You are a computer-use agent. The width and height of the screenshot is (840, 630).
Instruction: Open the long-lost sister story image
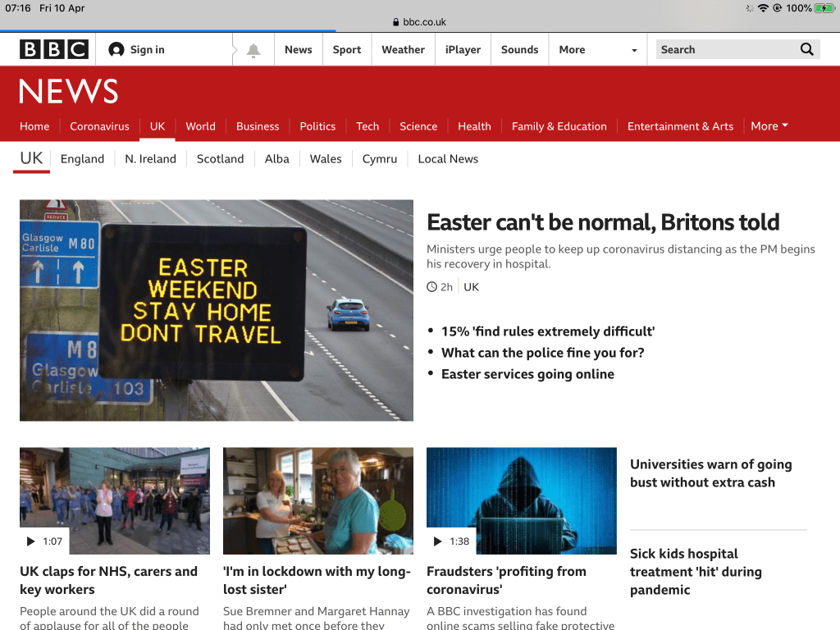coord(318,500)
